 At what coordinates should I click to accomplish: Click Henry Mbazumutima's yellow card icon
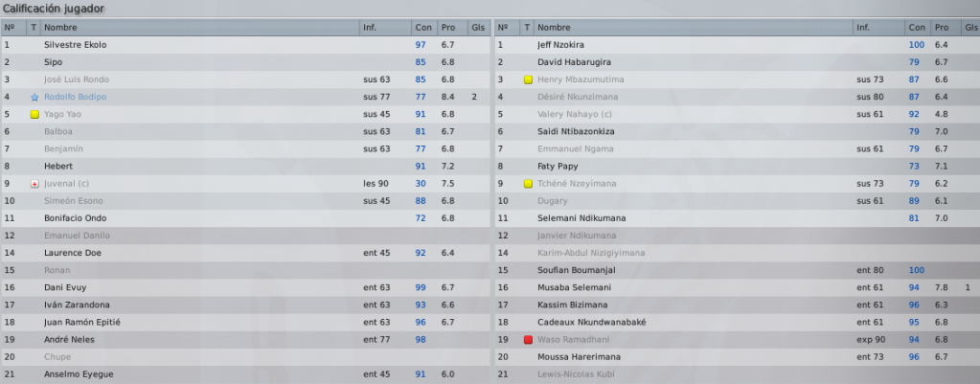pos(528,79)
